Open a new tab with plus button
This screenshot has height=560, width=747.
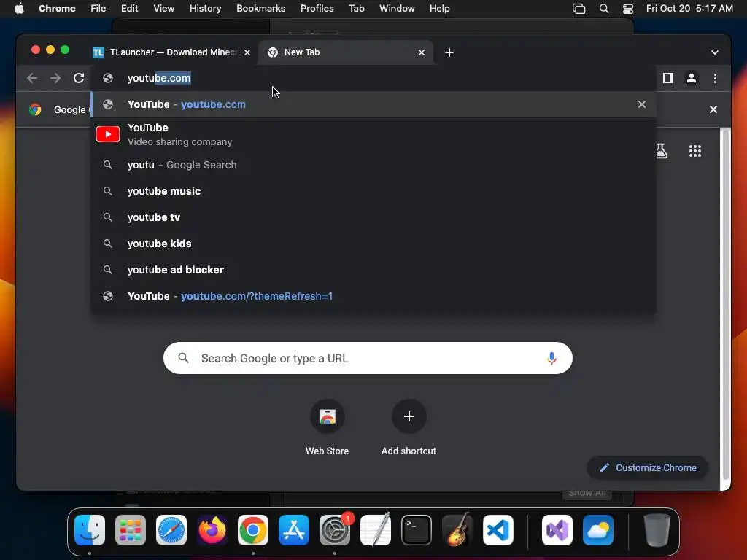coord(449,52)
